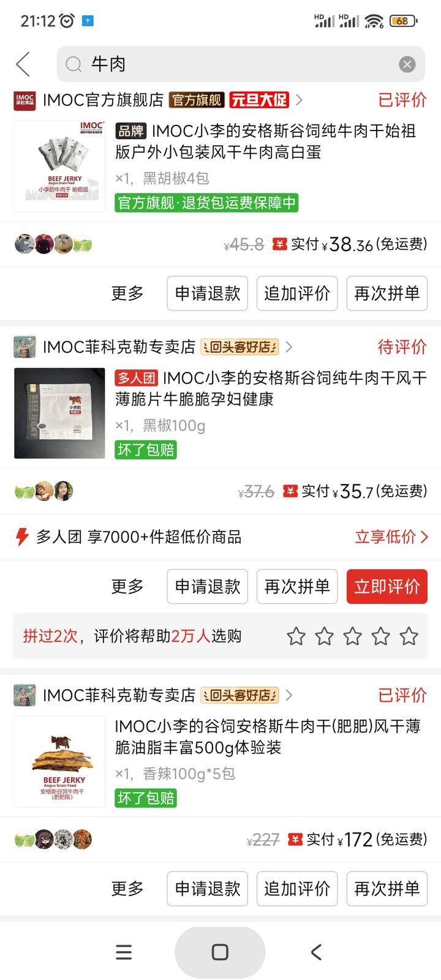Open the IMOC官方旗舰店 store logo
The image size is (441, 980).
[25, 100]
